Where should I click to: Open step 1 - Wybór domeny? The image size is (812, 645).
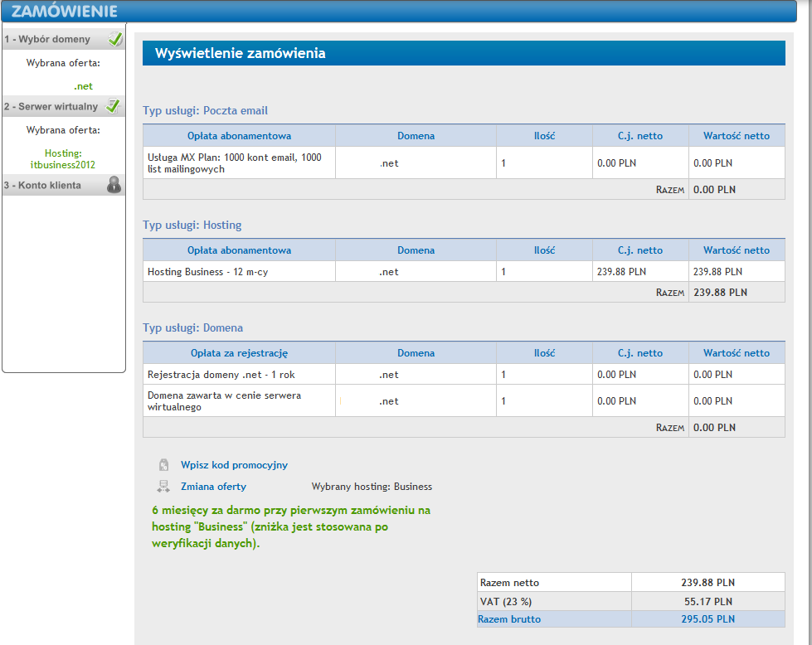click(x=64, y=39)
